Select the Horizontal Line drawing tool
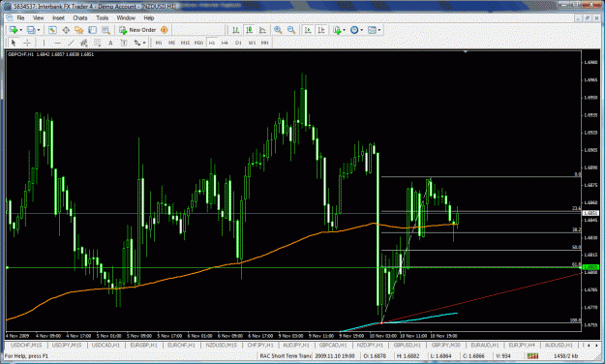 57,43
